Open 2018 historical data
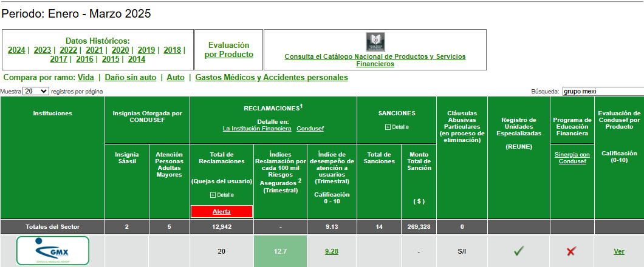This screenshot has width=644, height=267. click(x=172, y=50)
